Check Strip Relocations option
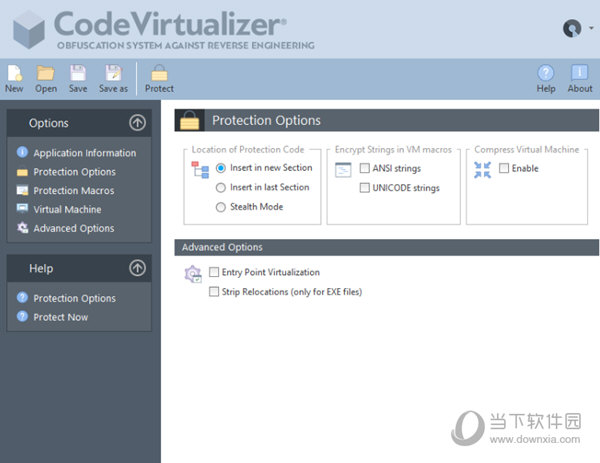The width and height of the screenshot is (600, 463). [x=214, y=292]
